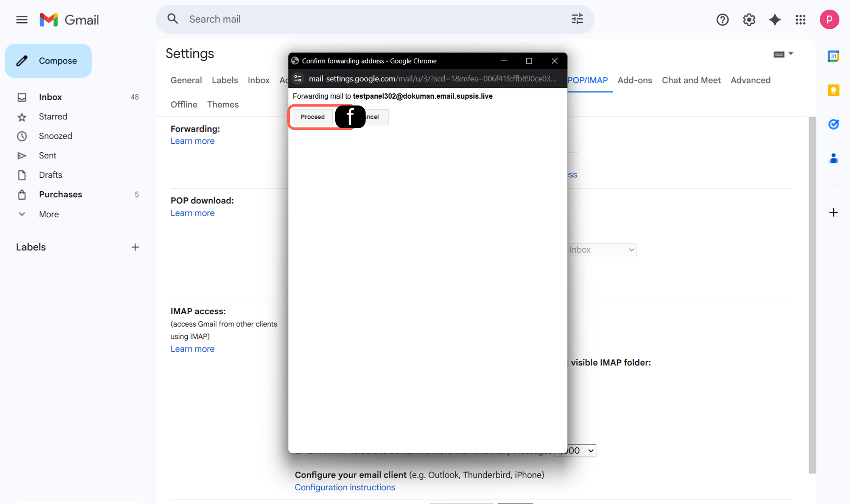Maximize the Confirm forwarding address popup
Screen dimensions: 850x504
tap(529, 61)
